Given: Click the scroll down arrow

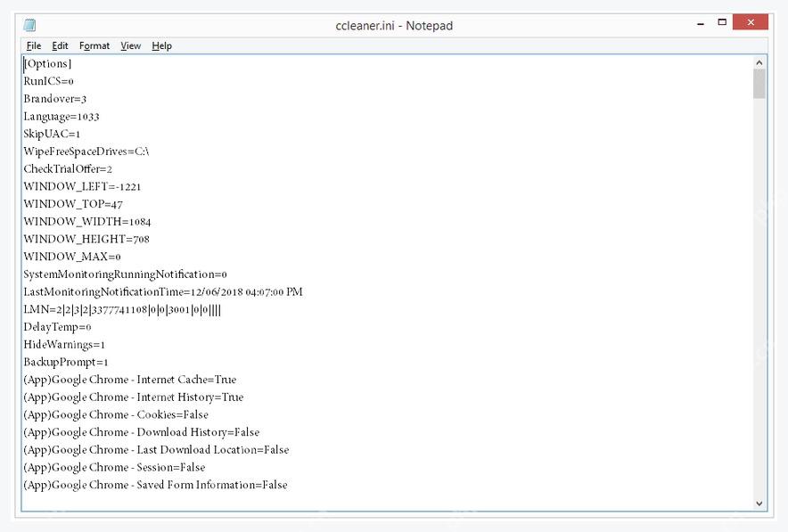Looking at the screenshot, I should pyautogui.click(x=759, y=503).
